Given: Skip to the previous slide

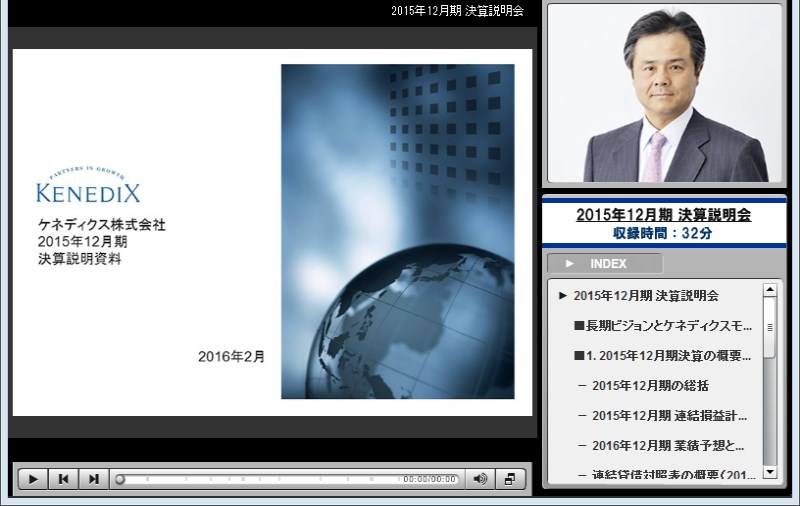Looking at the screenshot, I should point(63,479).
